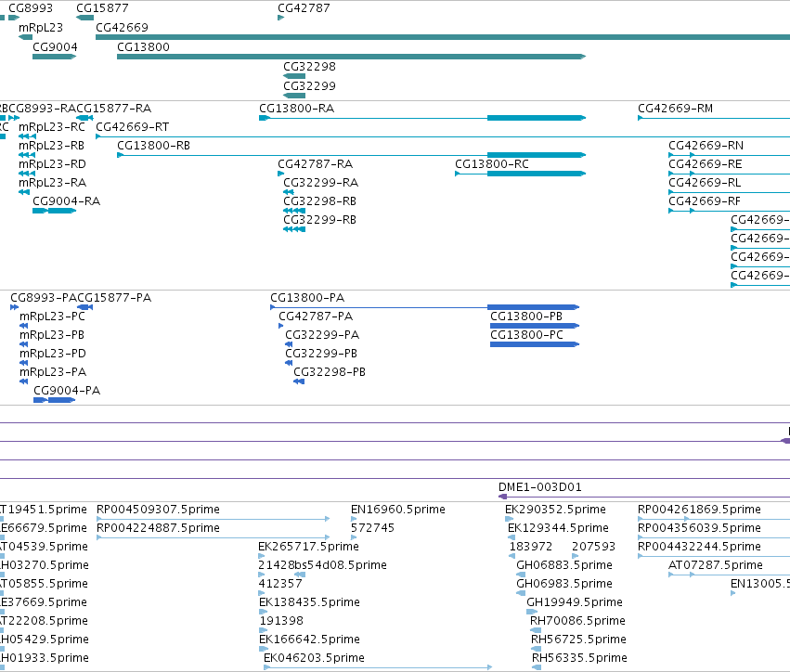Select the 191398 EST label
Screen dimensions: 790x672
point(281,621)
